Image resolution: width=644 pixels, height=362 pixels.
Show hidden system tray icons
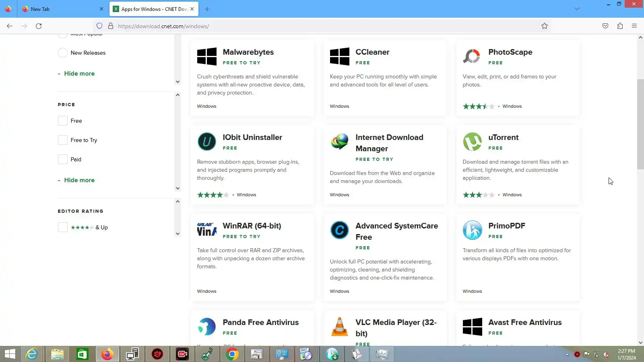tap(567, 354)
